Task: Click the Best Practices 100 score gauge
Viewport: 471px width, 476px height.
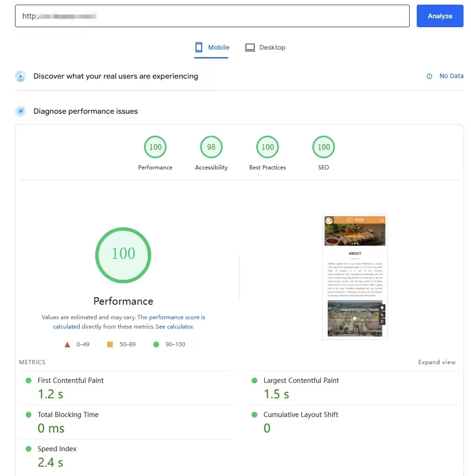Action: point(268,147)
